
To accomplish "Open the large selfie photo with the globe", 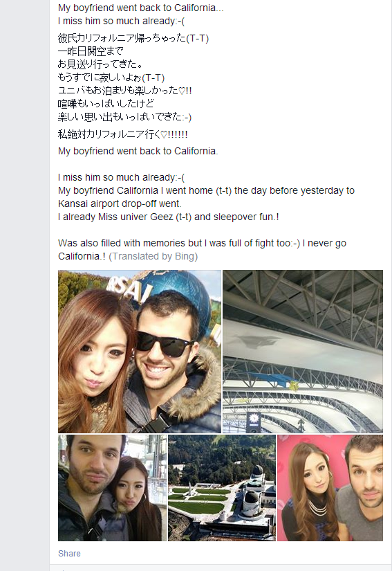I will click(140, 352).
